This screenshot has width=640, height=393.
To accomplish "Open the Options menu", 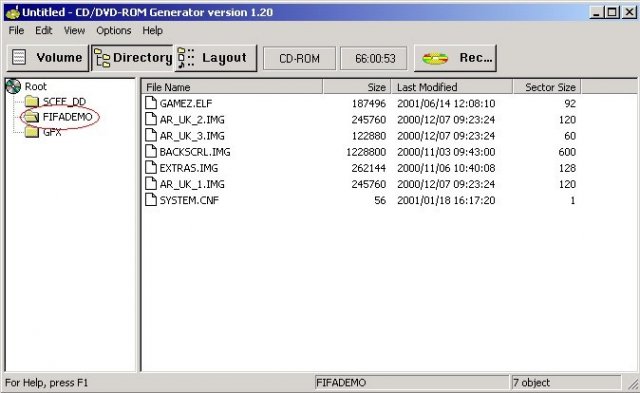I will pyautogui.click(x=113, y=31).
